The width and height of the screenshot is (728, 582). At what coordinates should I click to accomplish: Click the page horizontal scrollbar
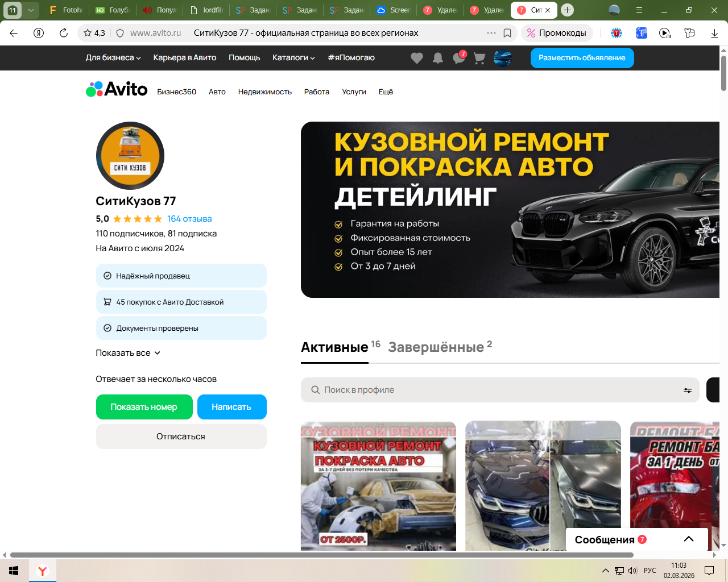coord(322,555)
